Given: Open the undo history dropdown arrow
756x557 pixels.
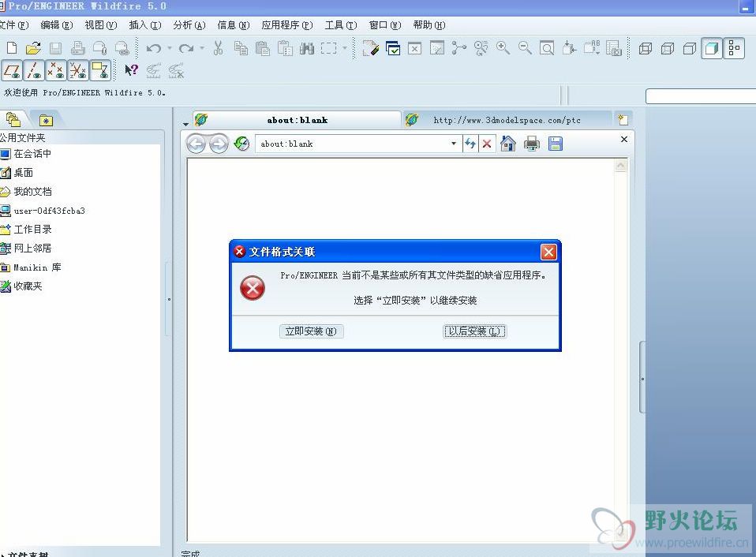Looking at the screenshot, I should pos(169,48).
